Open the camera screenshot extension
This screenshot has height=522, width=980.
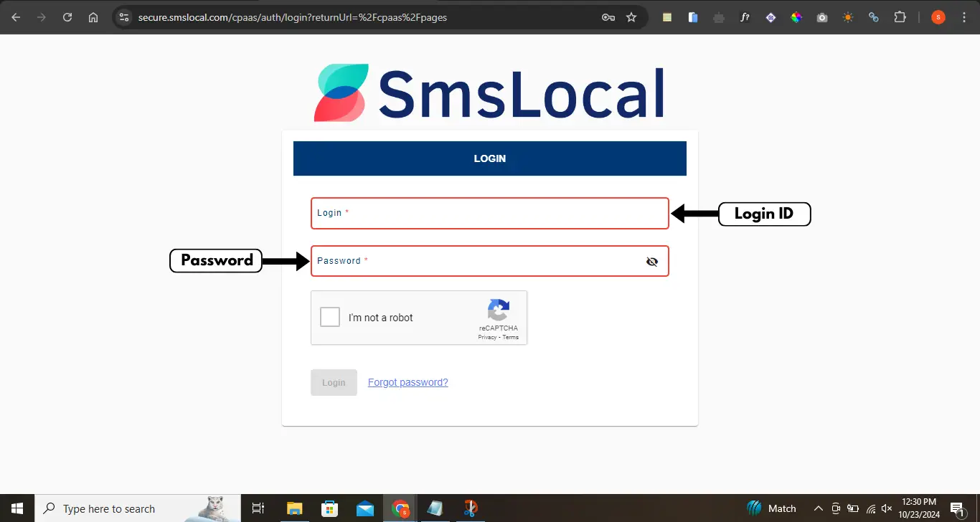tap(822, 17)
